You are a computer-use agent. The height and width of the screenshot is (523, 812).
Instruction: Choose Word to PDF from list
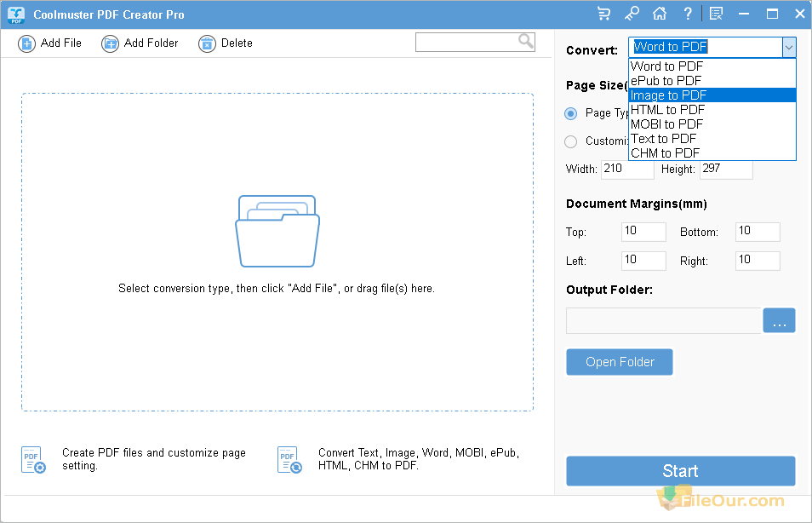(712, 66)
